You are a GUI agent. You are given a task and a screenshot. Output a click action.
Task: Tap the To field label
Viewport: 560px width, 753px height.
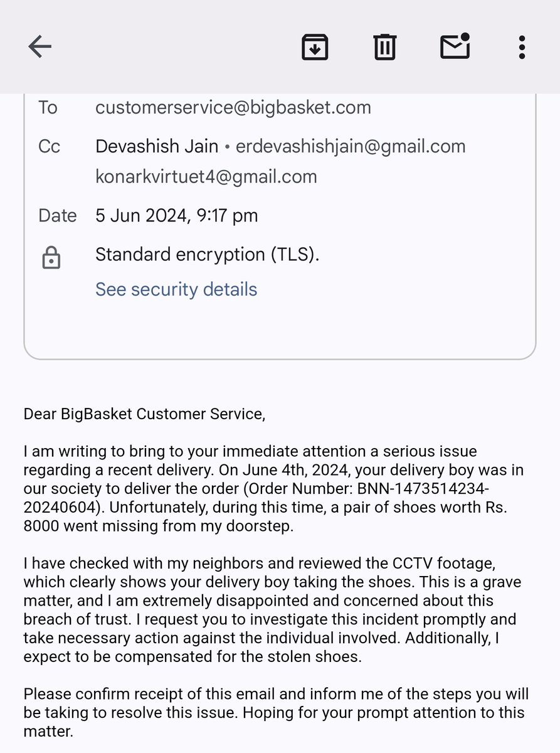48,107
